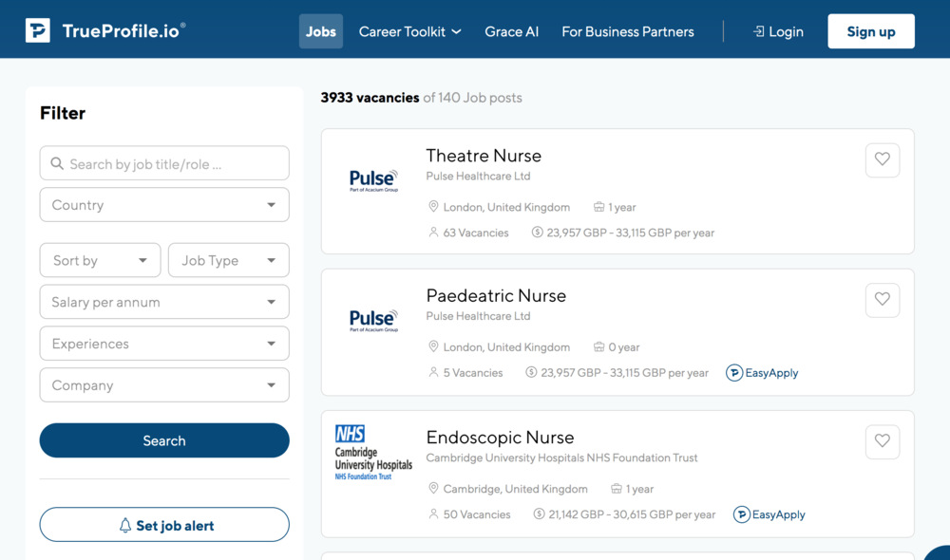Viewport: 950px width, 560px height.
Task: Expand Salary per annum filter
Action: (164, 302)
